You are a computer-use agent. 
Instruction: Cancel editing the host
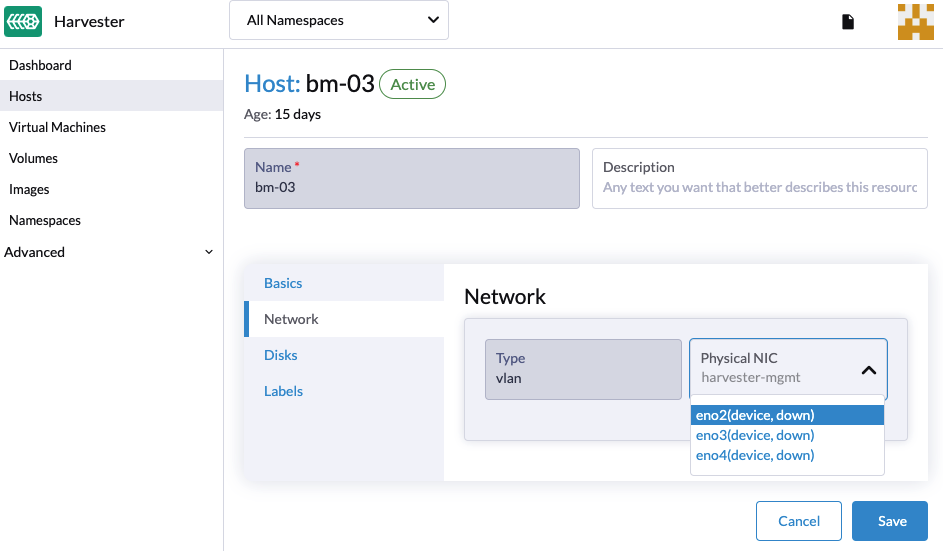coord(799,521)
